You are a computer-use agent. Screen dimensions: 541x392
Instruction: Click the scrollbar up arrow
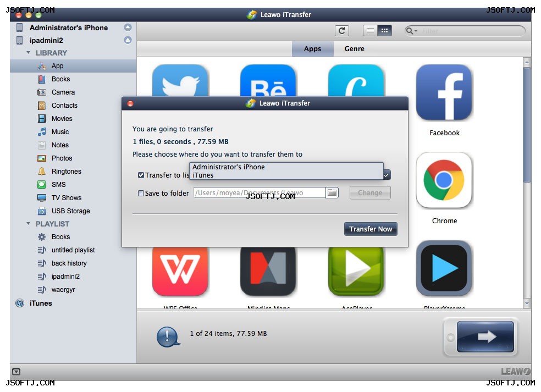pos(527,63)
